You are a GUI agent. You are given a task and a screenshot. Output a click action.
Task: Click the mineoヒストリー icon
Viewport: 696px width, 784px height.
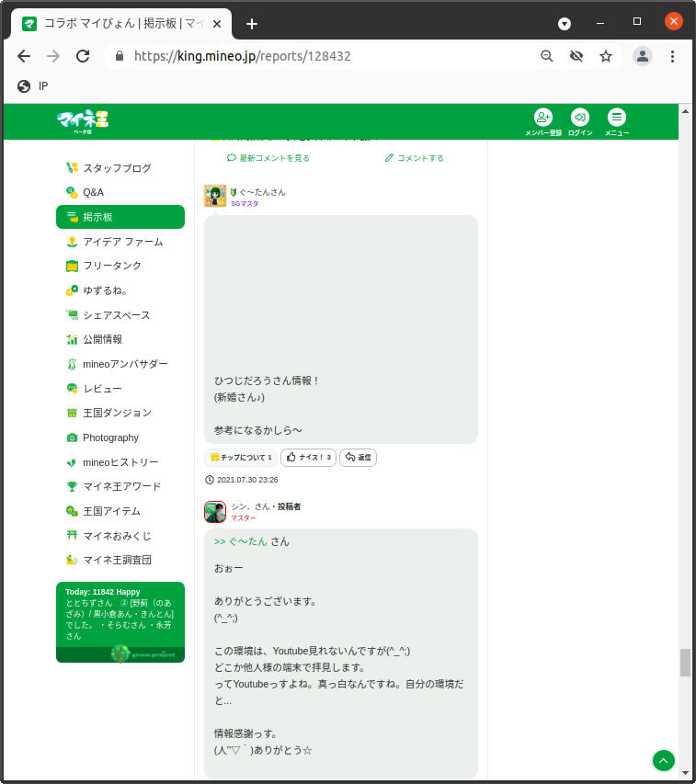[x=72, y=462]
